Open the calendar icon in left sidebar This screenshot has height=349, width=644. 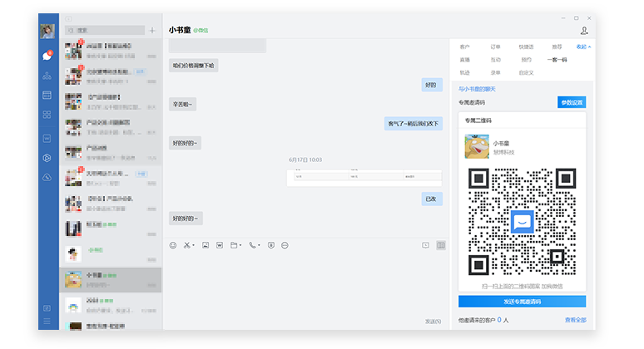47,96
